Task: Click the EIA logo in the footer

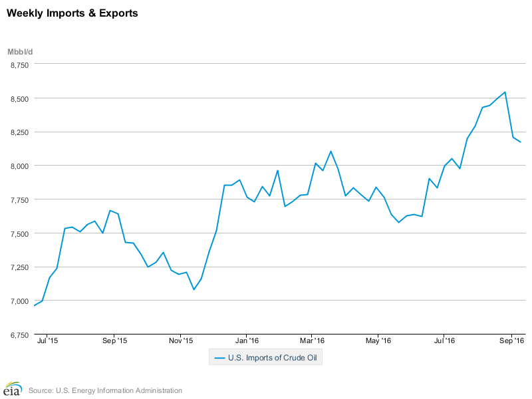Action: [x=13, y=389]
